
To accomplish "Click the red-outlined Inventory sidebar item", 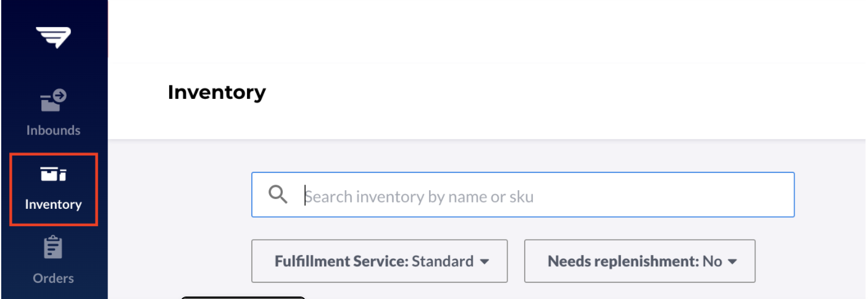I will tap(54, 190).
